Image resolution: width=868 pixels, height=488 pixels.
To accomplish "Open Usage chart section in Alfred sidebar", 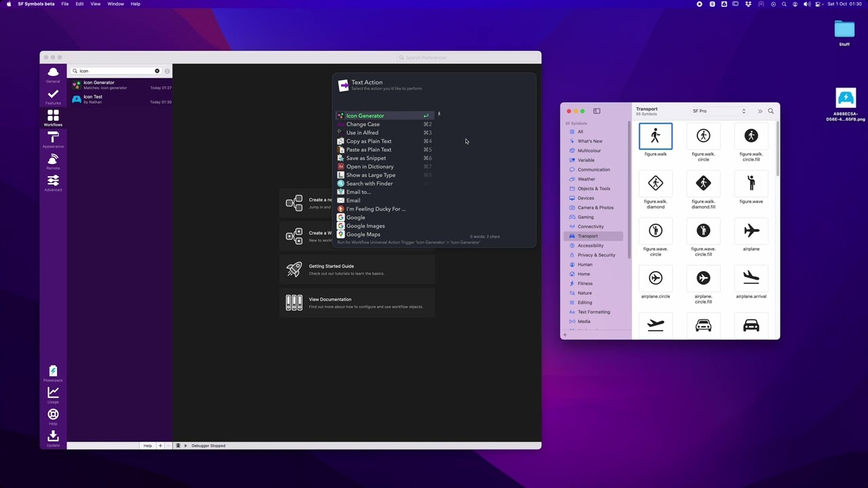I will click(x=53, y=395).
